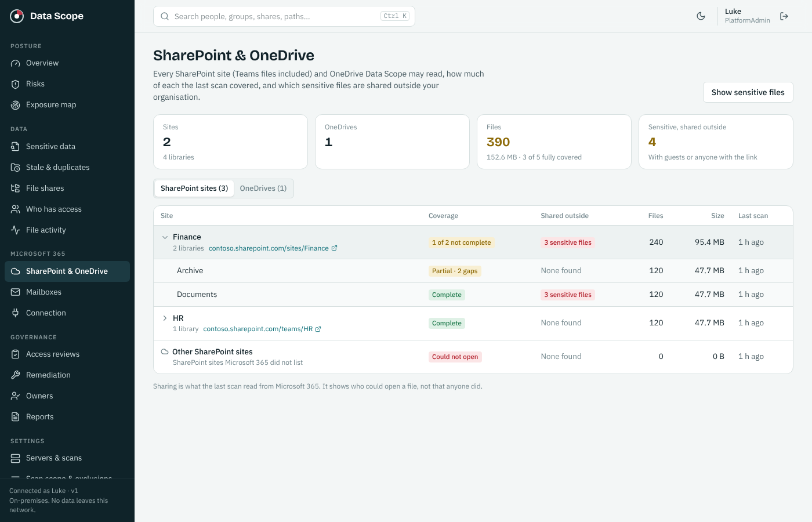Switch to the OneDrives (1) tab
Screen dimensions: 812x522
[263, 188]
